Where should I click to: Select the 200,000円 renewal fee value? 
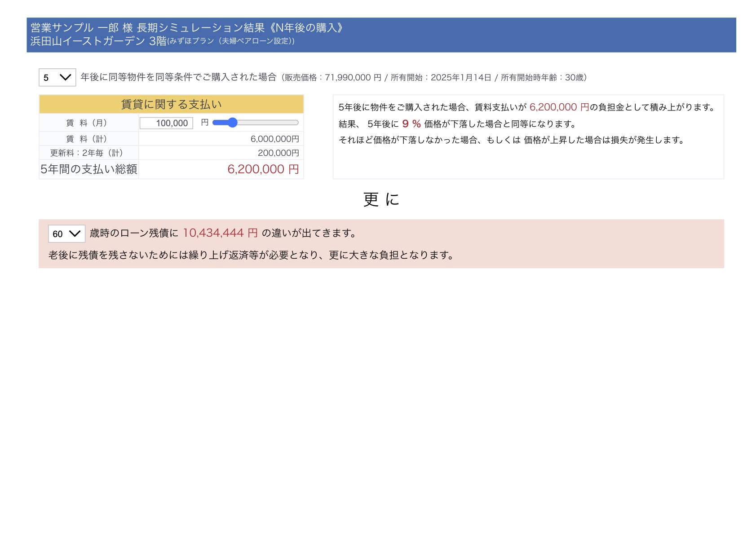[278, 153]
